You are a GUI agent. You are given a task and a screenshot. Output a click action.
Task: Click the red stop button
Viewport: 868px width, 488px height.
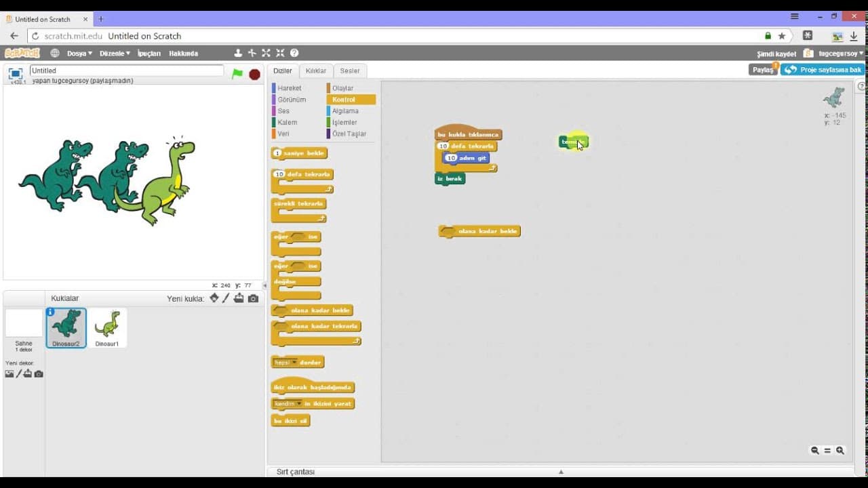(254, 74)
